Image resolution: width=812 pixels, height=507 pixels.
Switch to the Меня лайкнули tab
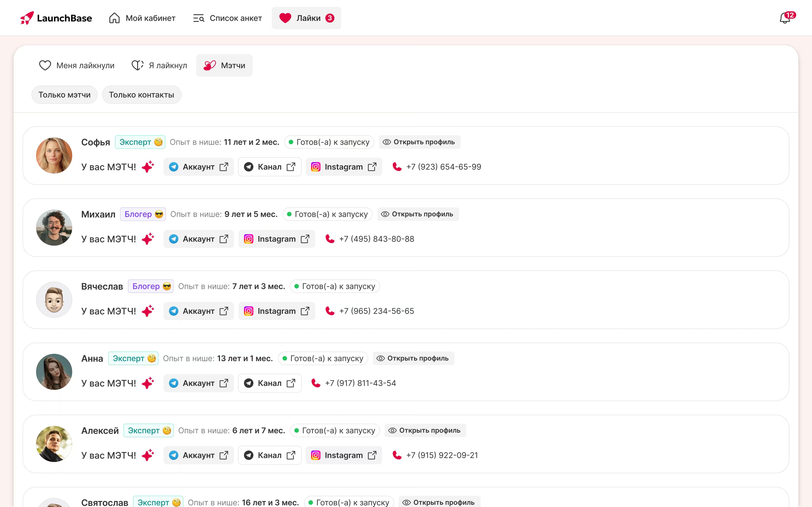77,65
